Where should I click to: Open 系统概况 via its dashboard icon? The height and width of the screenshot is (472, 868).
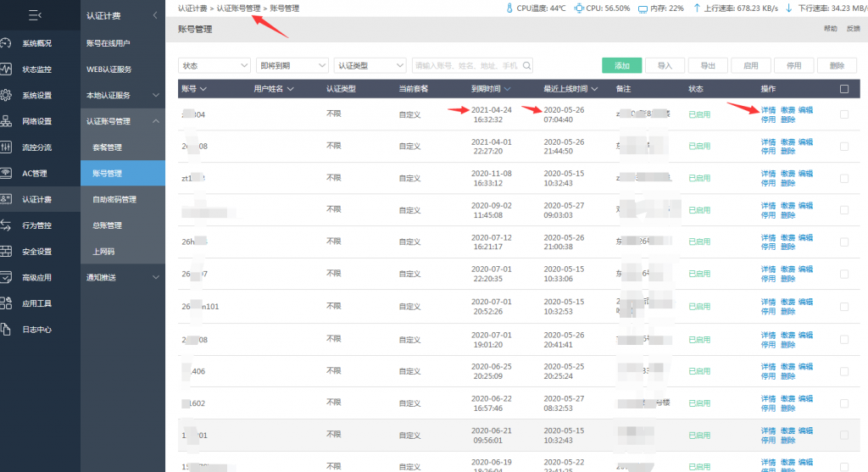tap(6, 43)
